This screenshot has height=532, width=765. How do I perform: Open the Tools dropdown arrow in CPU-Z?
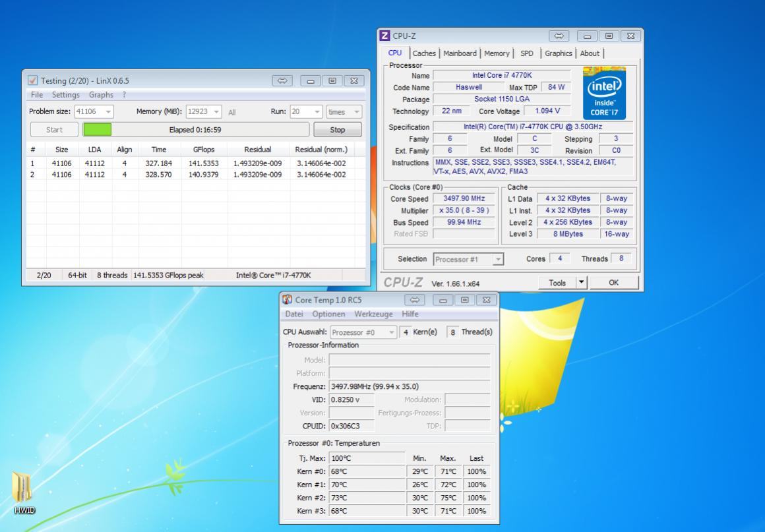pos(581,282)
